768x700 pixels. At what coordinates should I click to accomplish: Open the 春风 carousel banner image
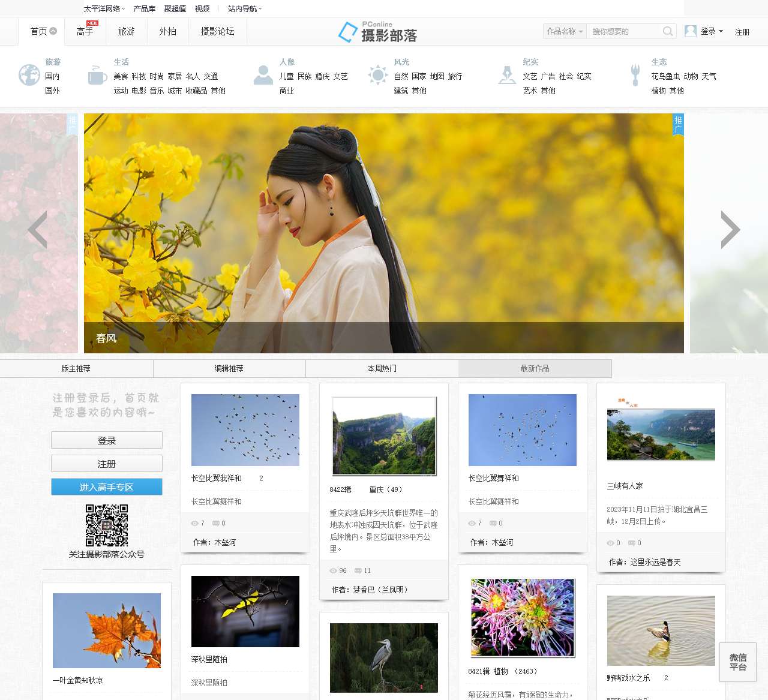coord(384,233)
